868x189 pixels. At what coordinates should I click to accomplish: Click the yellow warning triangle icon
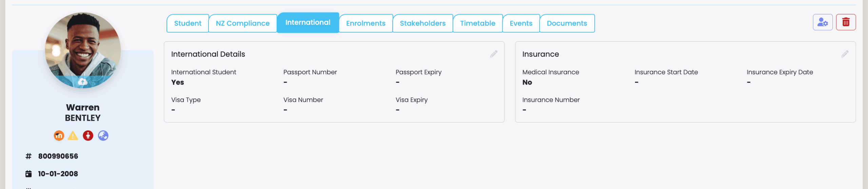pyautogui.click(x=73, y=136)
